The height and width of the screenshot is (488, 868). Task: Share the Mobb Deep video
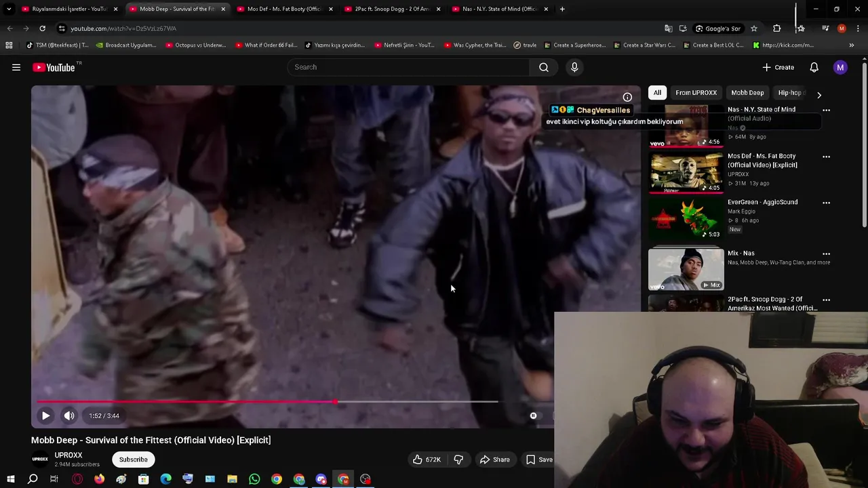pyautogui.click(x=494, y=460)
